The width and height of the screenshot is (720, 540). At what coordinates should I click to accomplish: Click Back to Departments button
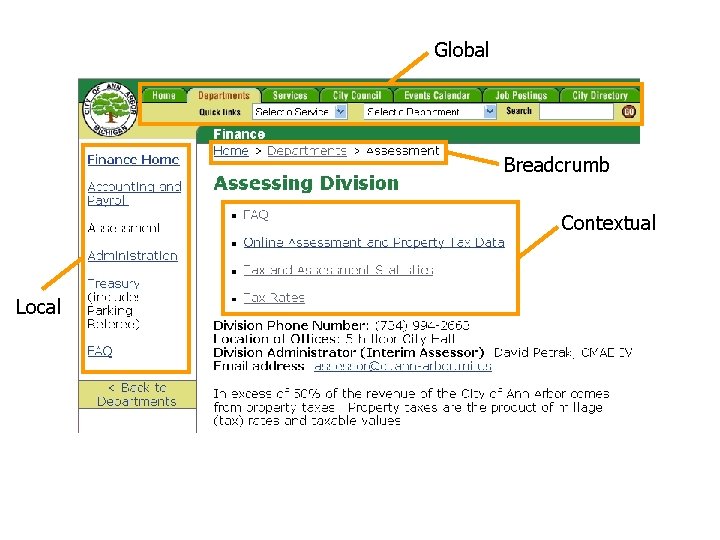137,394
